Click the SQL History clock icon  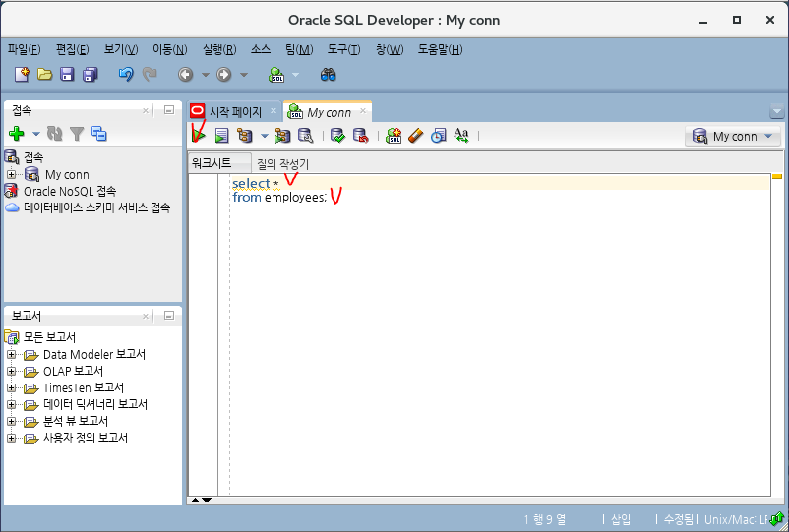[x=439, y=136]
